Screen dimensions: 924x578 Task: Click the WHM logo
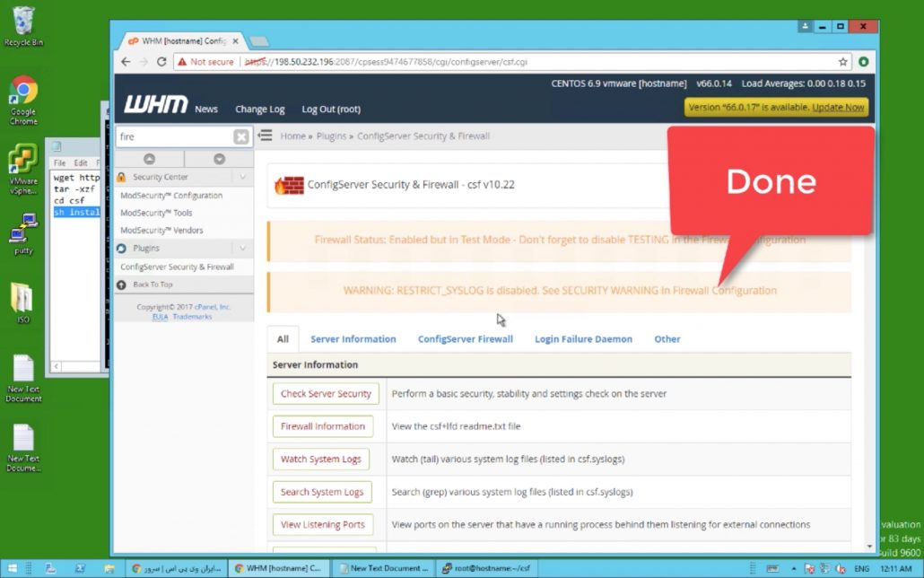[155, 105]
